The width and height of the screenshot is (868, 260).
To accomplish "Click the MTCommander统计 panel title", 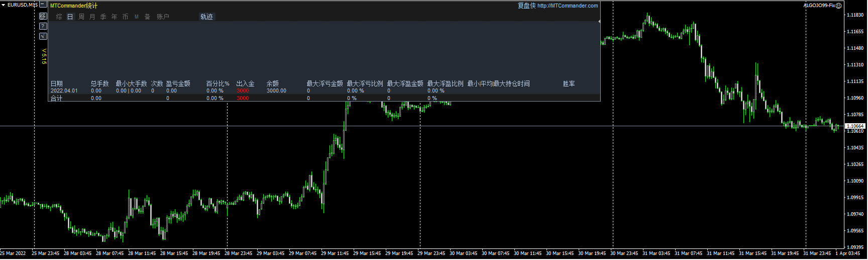I will pyautogui.click(x=74, y=6).
